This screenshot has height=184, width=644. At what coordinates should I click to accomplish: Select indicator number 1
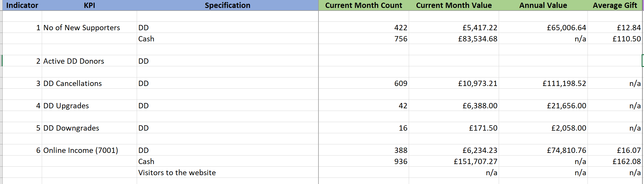pyautogui.click(x=22, y=27)
